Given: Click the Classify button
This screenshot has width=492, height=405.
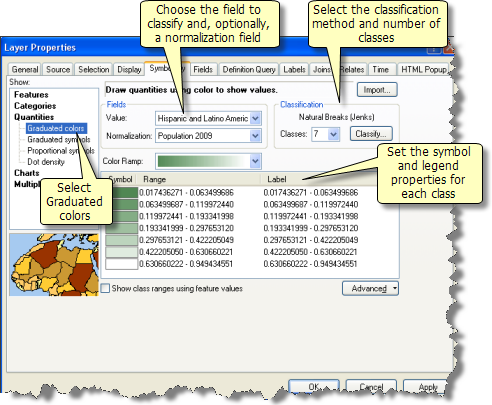Looking at the screenshot, I should (x=371, y=134).
